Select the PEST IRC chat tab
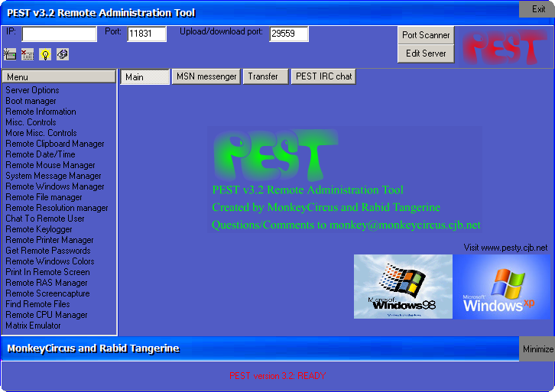555x392 pixels. (323, 77)
